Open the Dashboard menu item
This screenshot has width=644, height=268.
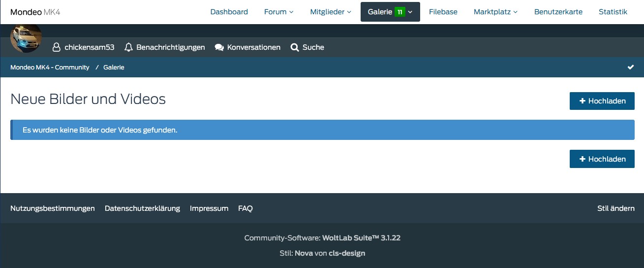tap(229, 12)
